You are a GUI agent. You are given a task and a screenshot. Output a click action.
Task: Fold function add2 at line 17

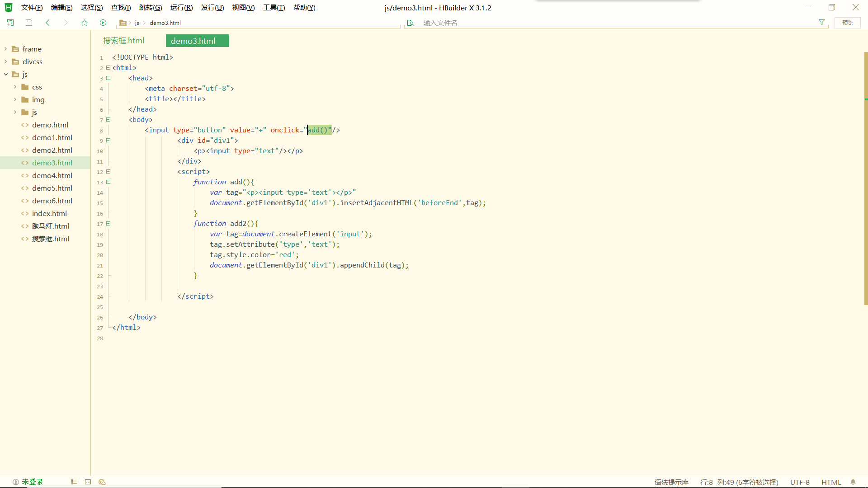(108, 224)
